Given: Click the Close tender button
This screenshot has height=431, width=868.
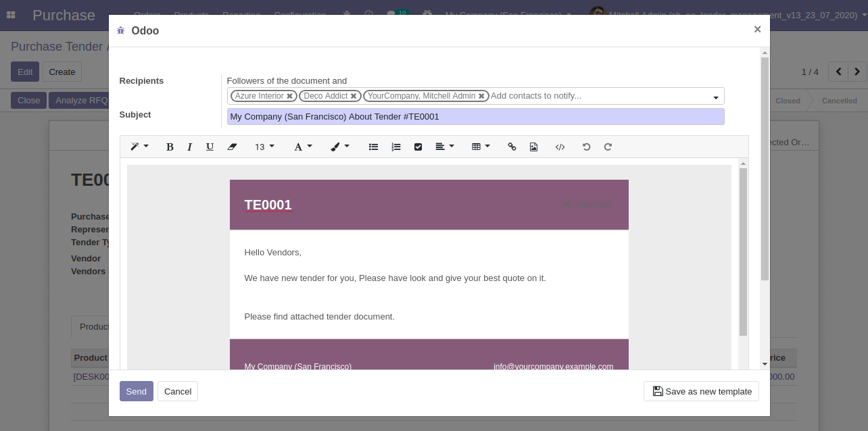Looking at the screenshot, I should 28,101.
